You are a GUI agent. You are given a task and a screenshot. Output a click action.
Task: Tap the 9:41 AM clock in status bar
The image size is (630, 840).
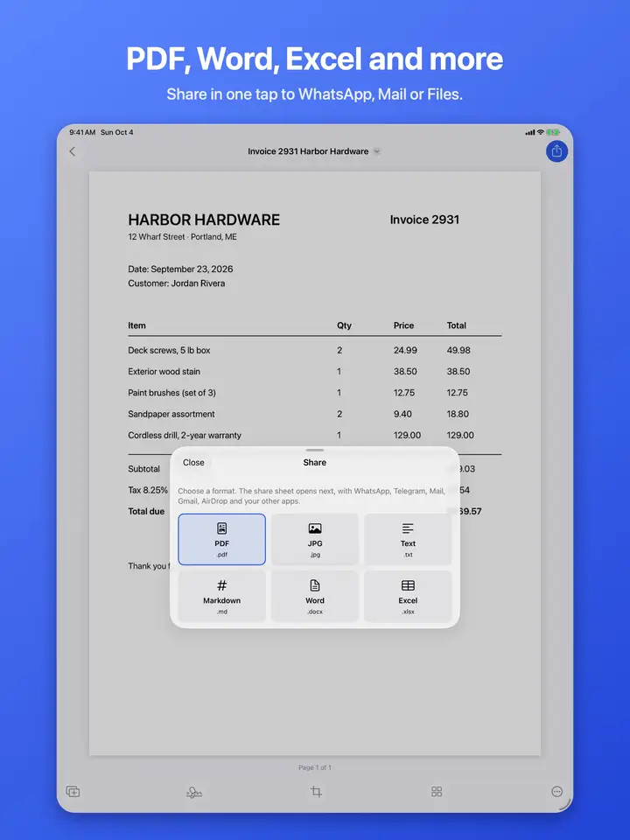[x=82, y=132]
